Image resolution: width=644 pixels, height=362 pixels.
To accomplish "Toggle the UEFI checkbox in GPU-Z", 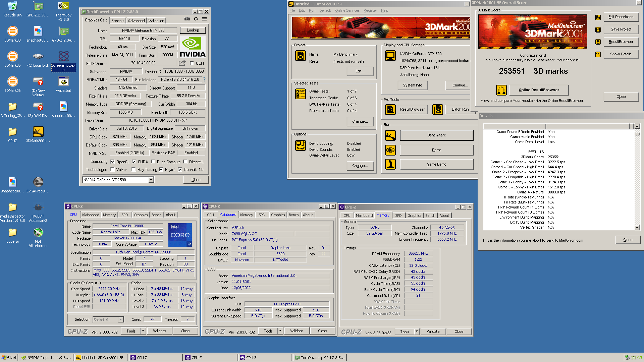I will click(192, 63).
